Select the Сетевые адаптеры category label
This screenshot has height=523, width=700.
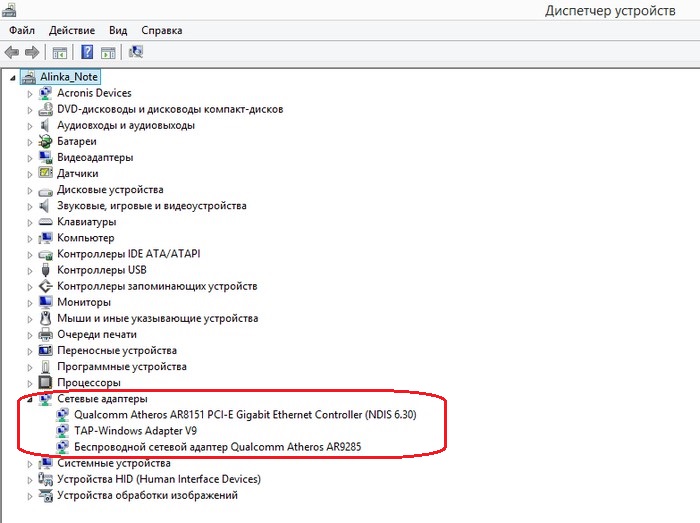click(x=102, y=398)
